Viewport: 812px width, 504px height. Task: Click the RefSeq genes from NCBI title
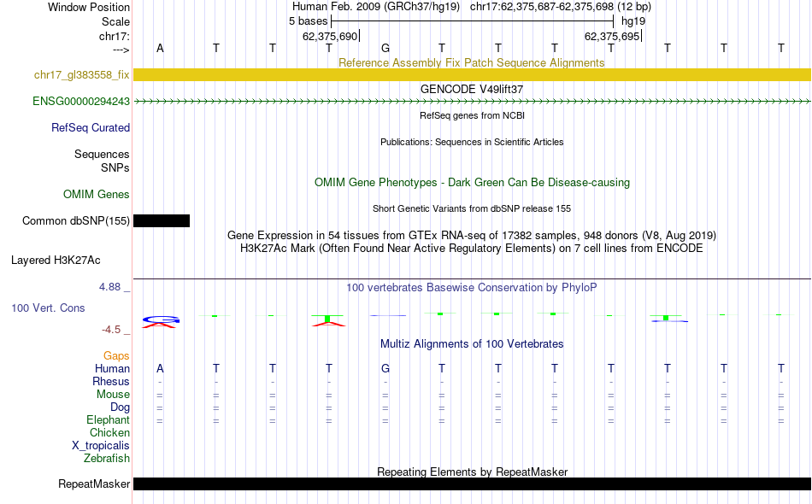click(472, 115)
